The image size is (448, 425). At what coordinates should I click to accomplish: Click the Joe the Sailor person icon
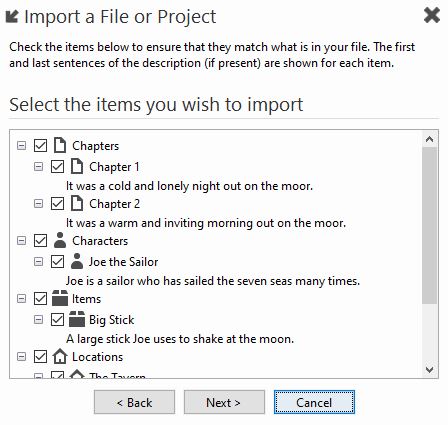coord(77,261)
